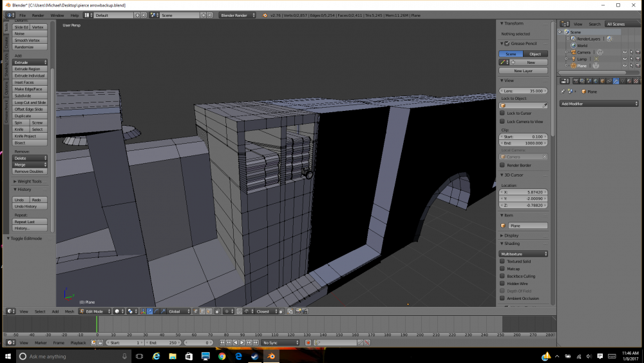Open the Materials properties tab icon

pos(629,81)
